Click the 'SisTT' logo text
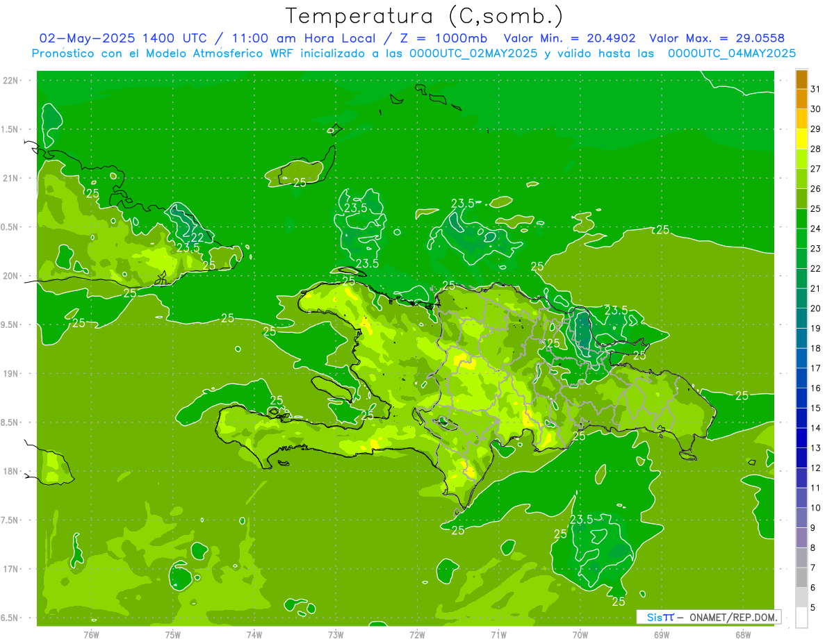The image size is (834, 644). pos(660,617)
